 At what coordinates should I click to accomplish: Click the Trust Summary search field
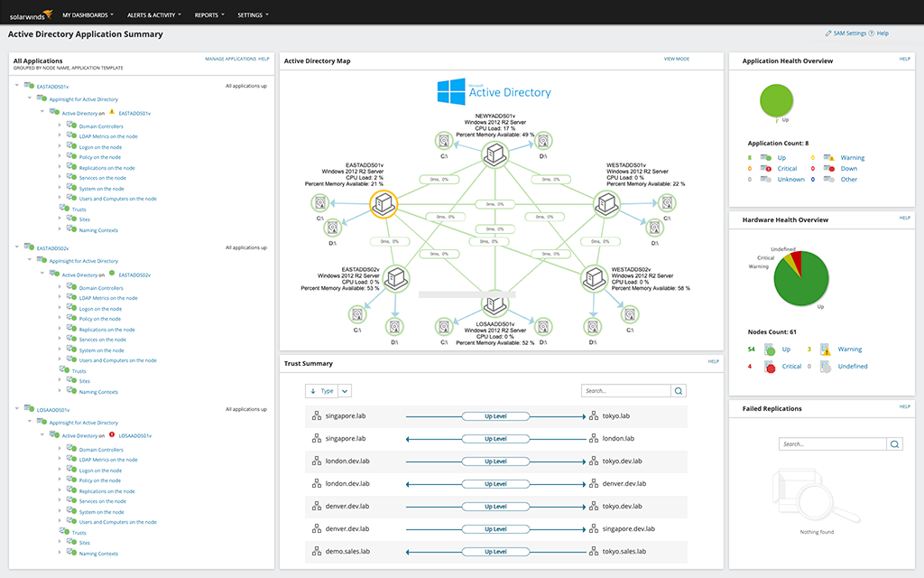(x=626, y=391)
